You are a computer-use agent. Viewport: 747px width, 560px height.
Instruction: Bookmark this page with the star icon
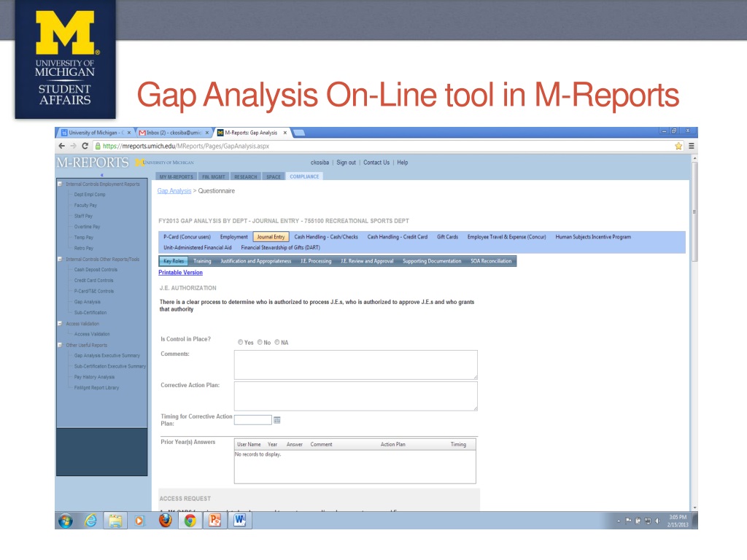pos(678,146)
